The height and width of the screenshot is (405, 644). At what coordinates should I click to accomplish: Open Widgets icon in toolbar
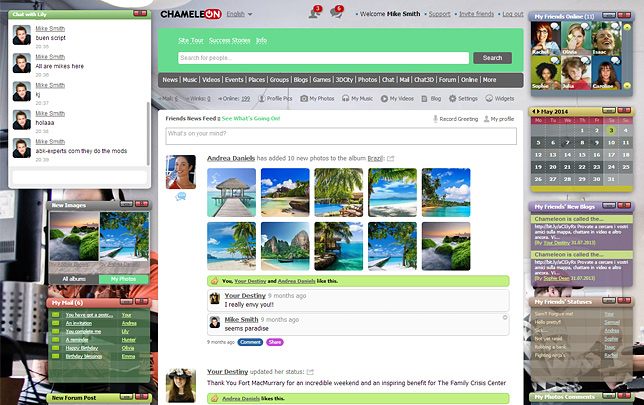pos(489,99)
